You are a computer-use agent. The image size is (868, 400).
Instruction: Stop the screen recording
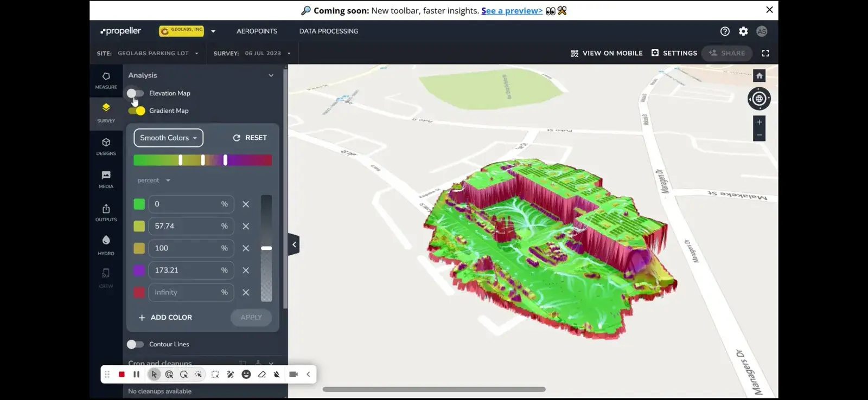(122, 375)
